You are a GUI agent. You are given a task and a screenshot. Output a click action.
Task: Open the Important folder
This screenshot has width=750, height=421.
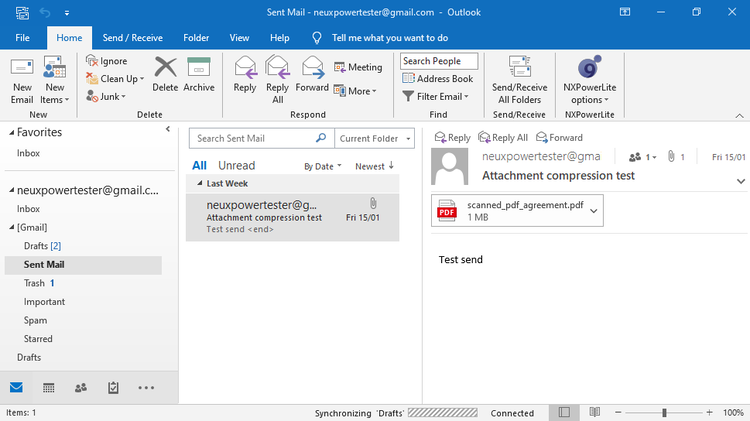(44, 302)
